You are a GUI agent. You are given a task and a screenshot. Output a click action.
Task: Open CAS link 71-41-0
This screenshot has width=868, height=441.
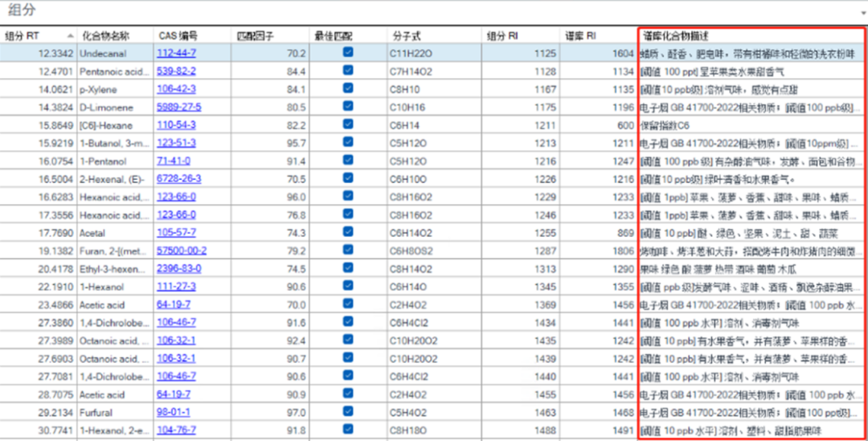point(174,161)
